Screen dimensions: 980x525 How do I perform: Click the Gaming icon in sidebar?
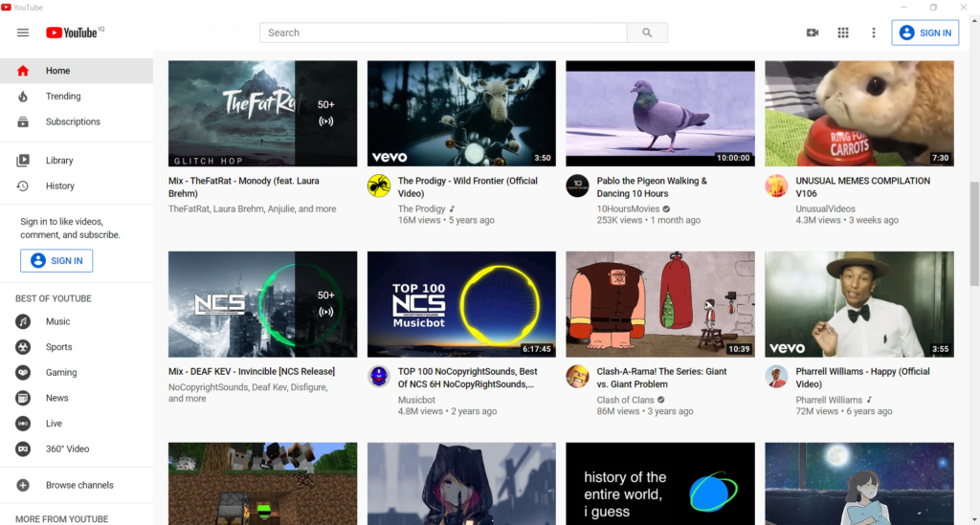[23, 373]
